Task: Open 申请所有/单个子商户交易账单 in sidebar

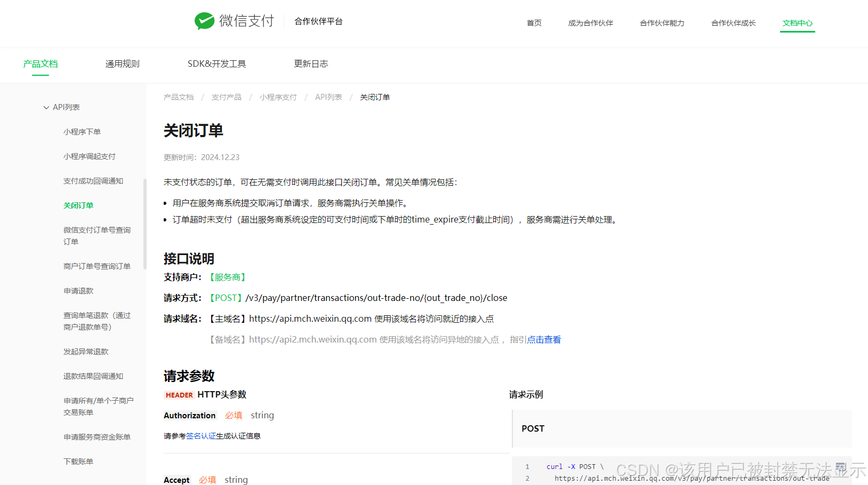Action: [99, 407]
